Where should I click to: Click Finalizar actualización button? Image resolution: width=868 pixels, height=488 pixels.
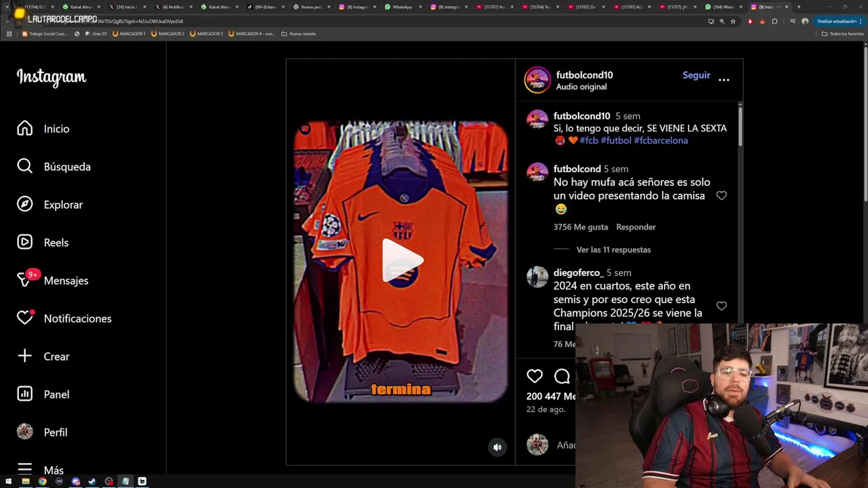(x=839, y=21)
